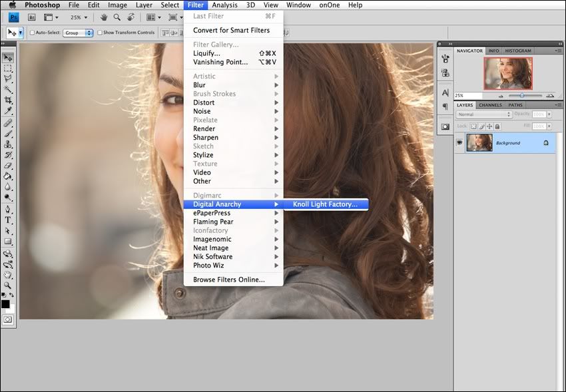This screenshot has height=392, width=566.
Task: Select the 3D Orbit camera tool
Action: point(8,265)
